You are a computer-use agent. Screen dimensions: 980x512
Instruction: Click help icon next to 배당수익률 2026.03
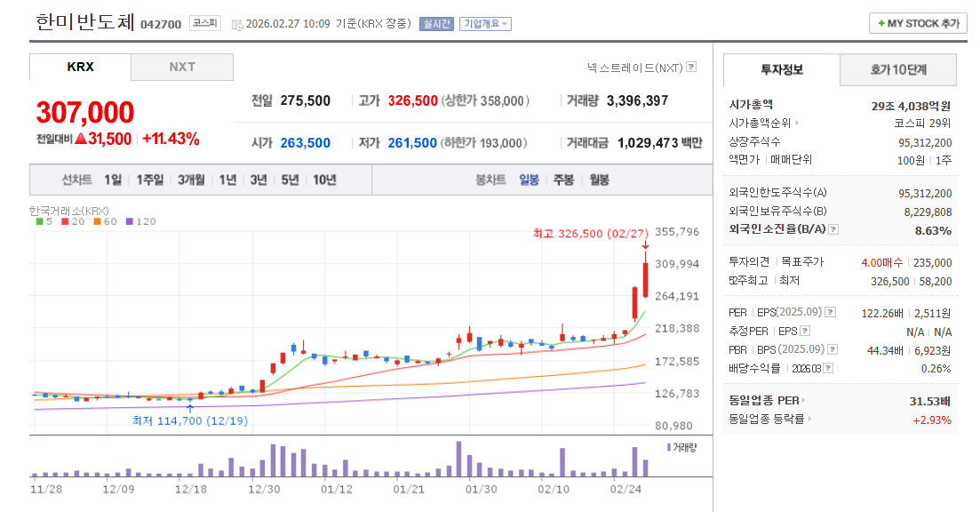[x=828, y=368]
